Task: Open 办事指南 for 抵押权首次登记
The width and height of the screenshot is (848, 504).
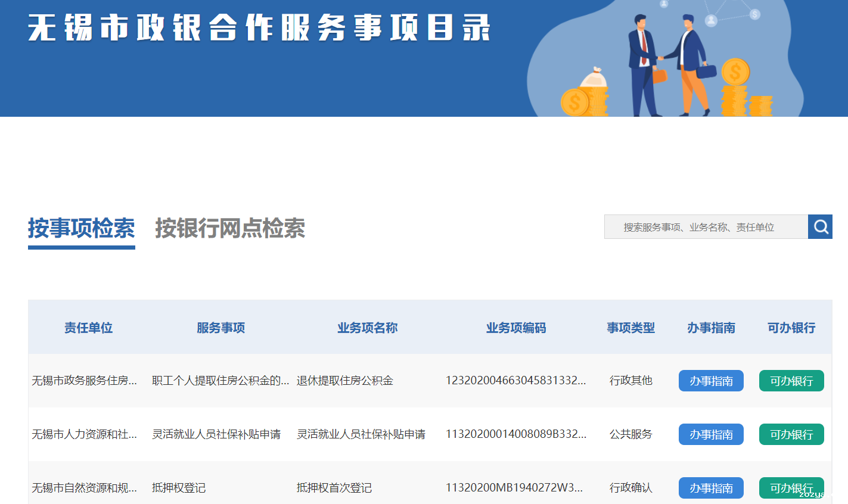Action: coord(711,488)
